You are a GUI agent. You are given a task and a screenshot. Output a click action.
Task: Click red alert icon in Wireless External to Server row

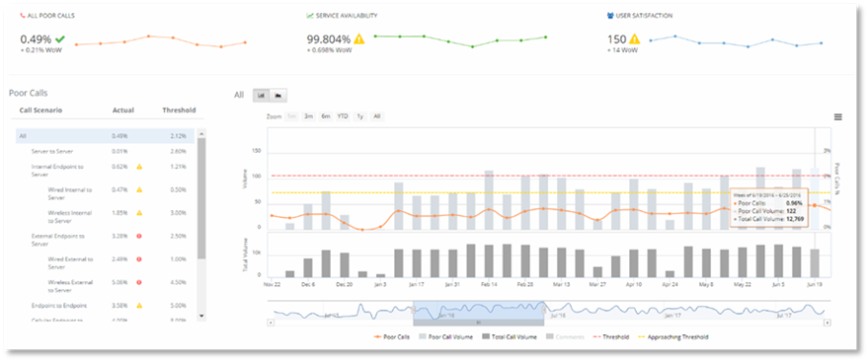coord(139,282)
